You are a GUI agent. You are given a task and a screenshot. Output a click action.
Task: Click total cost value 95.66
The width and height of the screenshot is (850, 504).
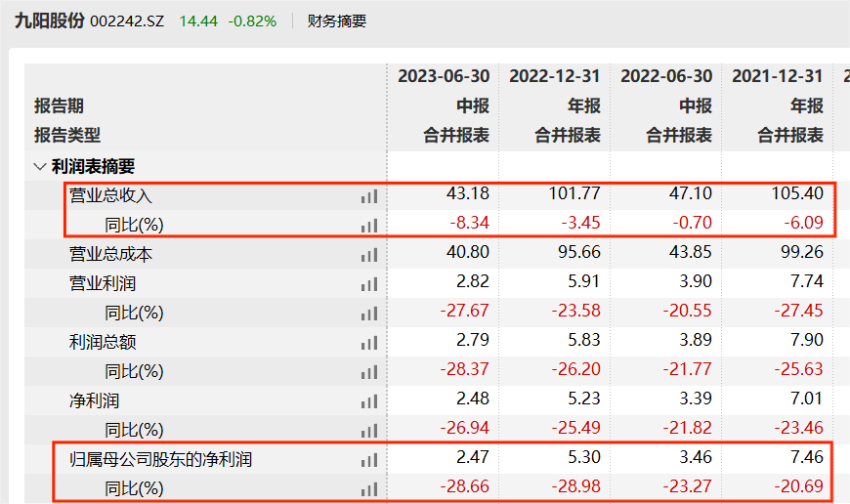tap(579, 252)
